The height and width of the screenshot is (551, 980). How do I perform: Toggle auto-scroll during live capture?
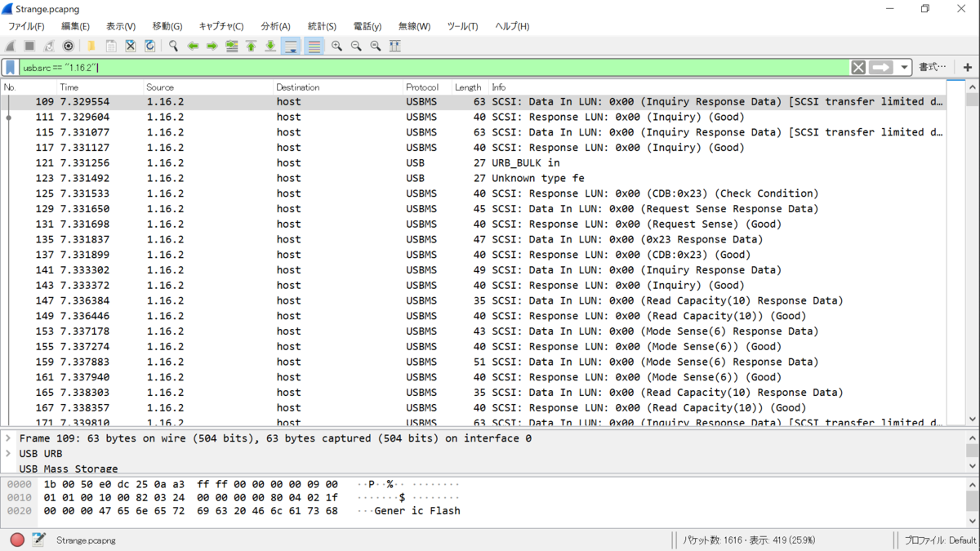point(292,46)
